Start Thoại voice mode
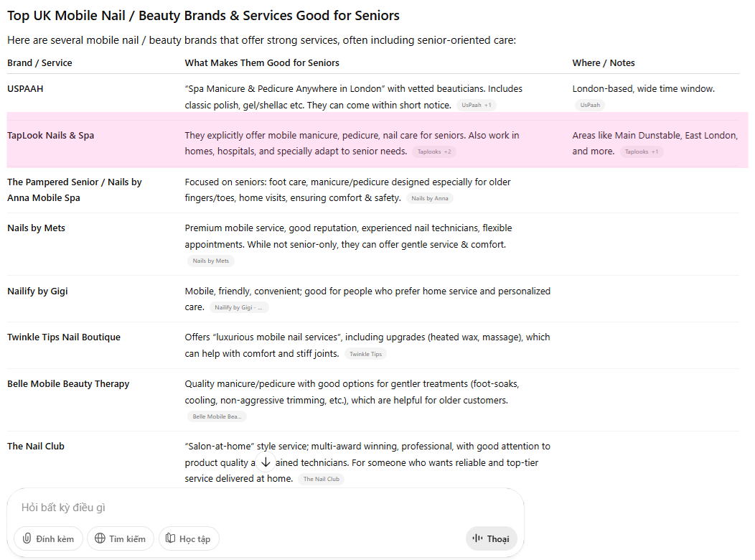The height and width of the screenshot is (560, 755). click(x=491, y=538)
